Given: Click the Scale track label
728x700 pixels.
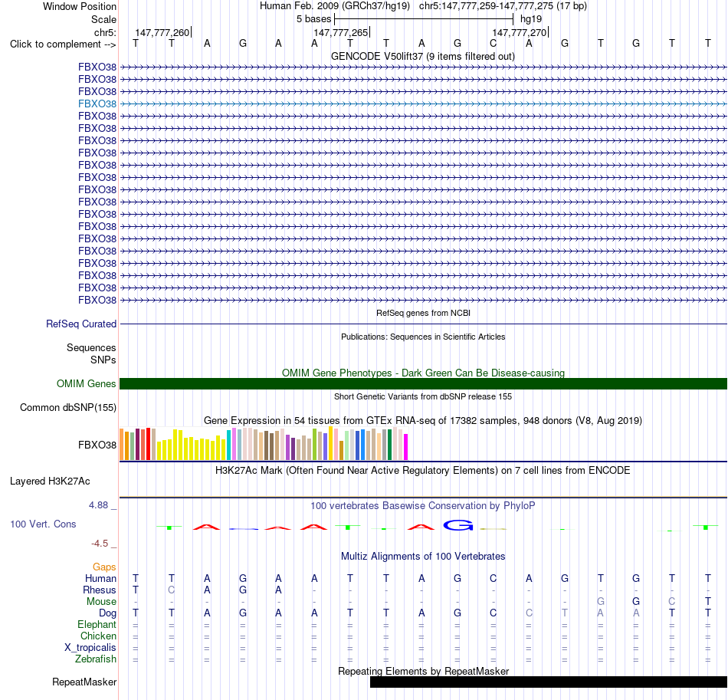Looking at the screenshot, I should 103,19.
